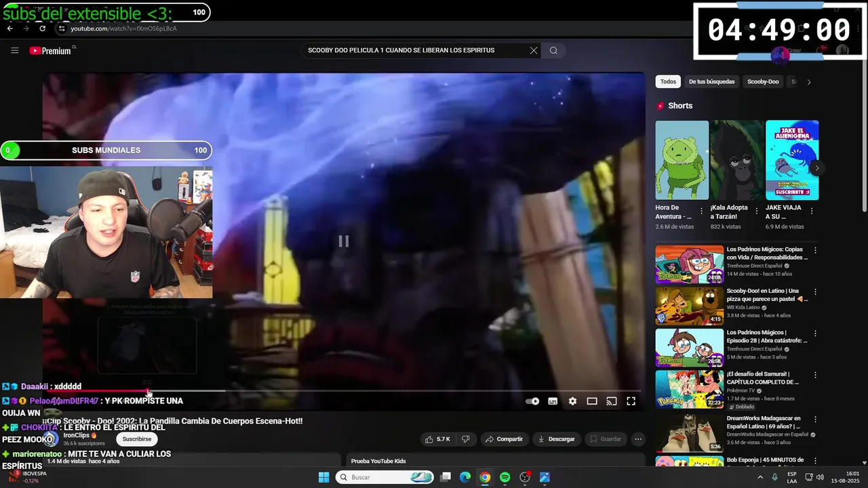Run search with magnifying glass button
868x488 pixels.
point(553,50)
